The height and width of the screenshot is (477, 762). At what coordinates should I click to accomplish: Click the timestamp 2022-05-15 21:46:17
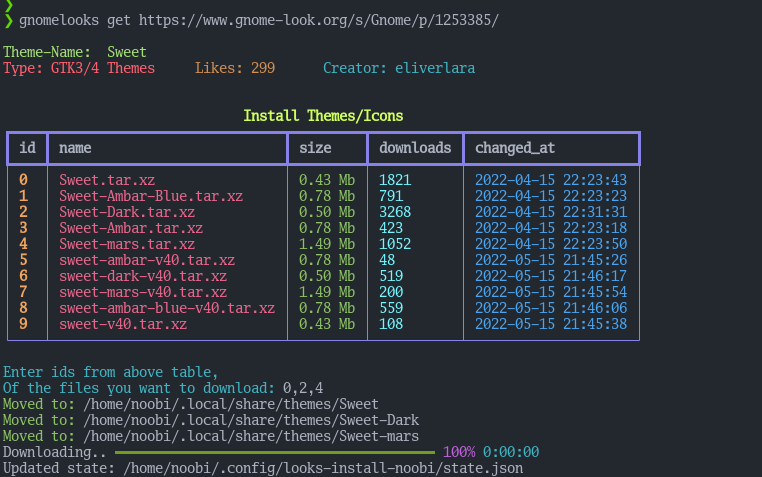click(x=551, y=276)
